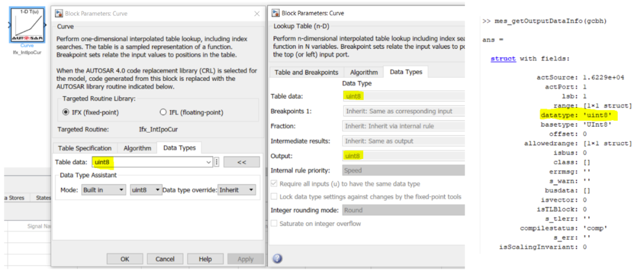This screenshot has width=644, height=278.
Task: Open the Table data combo box in left dialog
Action: tap(152, 162)
